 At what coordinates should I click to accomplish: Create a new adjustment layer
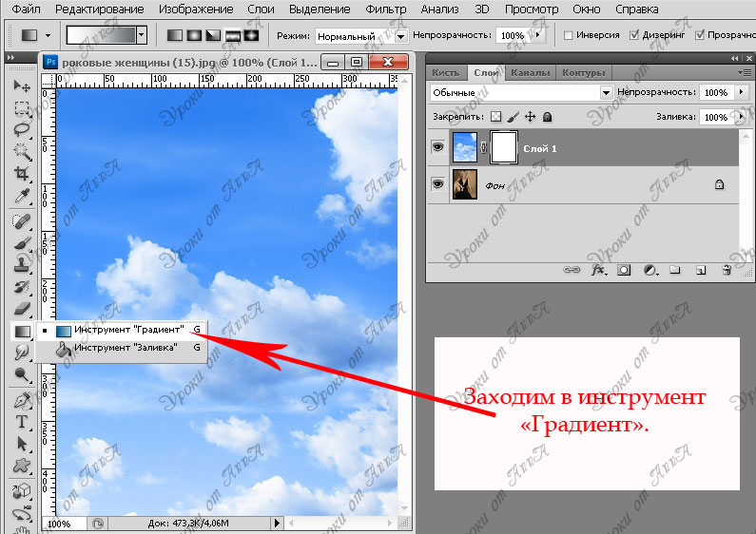(x=649, y=270)
